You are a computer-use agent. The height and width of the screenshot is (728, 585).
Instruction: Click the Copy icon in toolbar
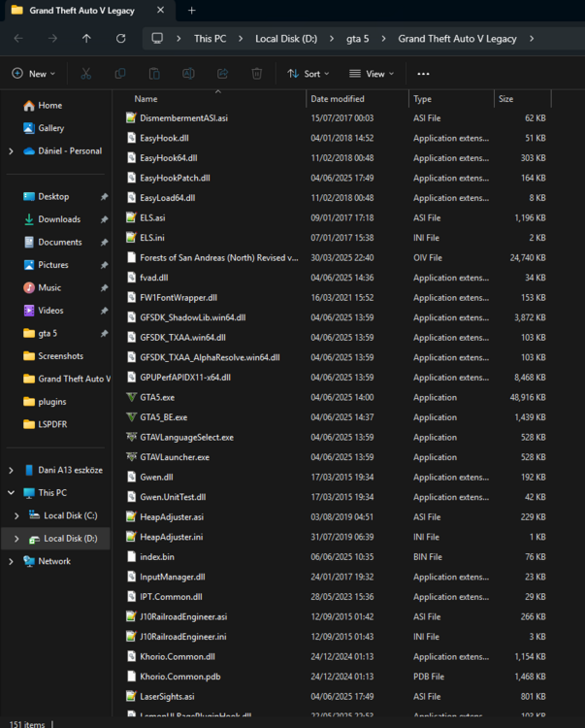coord(120,74)
